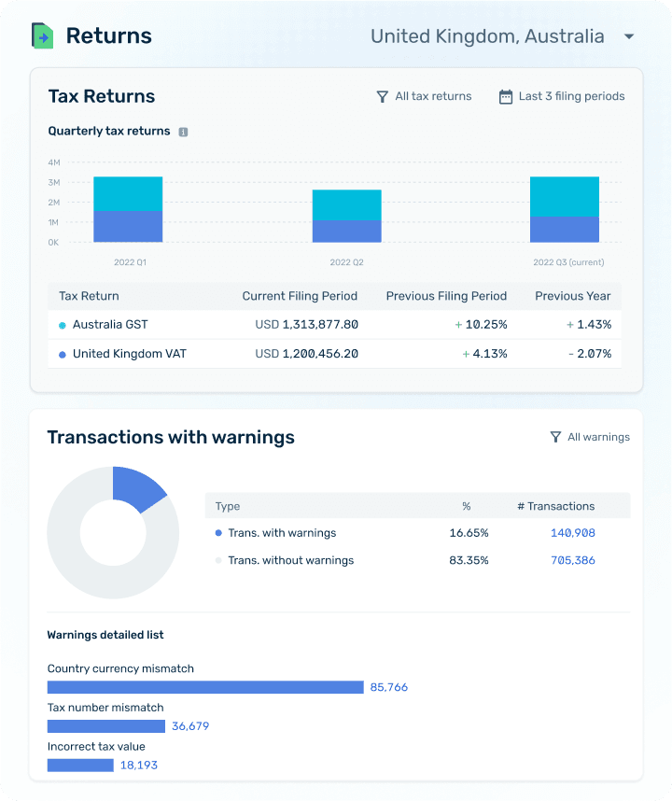Click the blue dot next to United Kingdom VAT
Viewport: 672px width, 801px height.
[x=63, y=355]
